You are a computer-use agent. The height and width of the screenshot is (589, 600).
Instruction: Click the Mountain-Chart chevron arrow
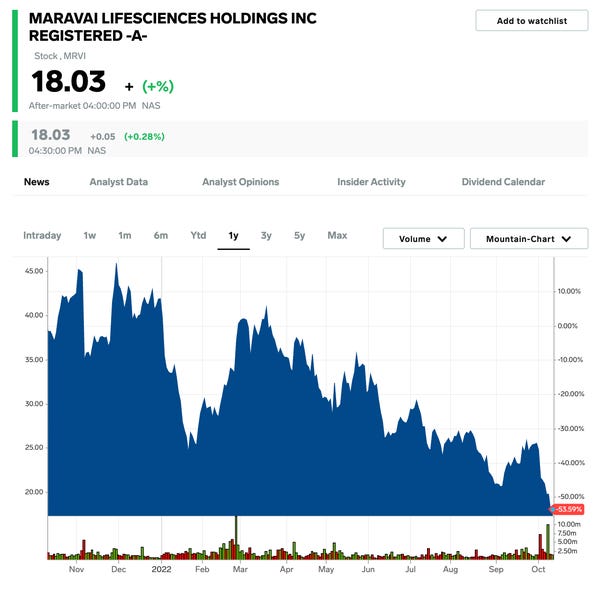[566, 239]
